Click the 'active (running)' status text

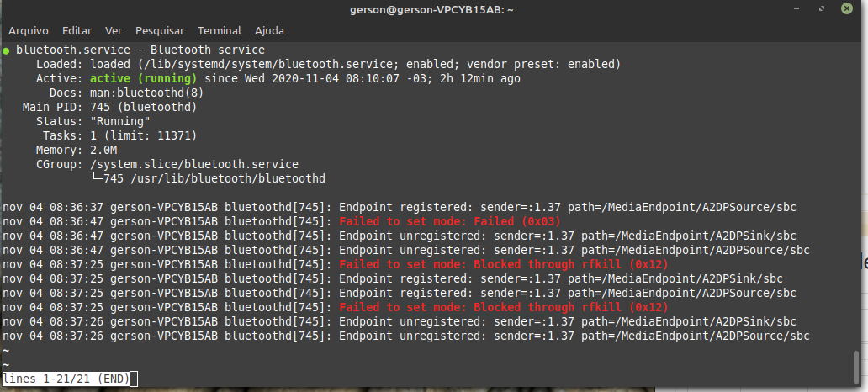[x=143, y=78]
